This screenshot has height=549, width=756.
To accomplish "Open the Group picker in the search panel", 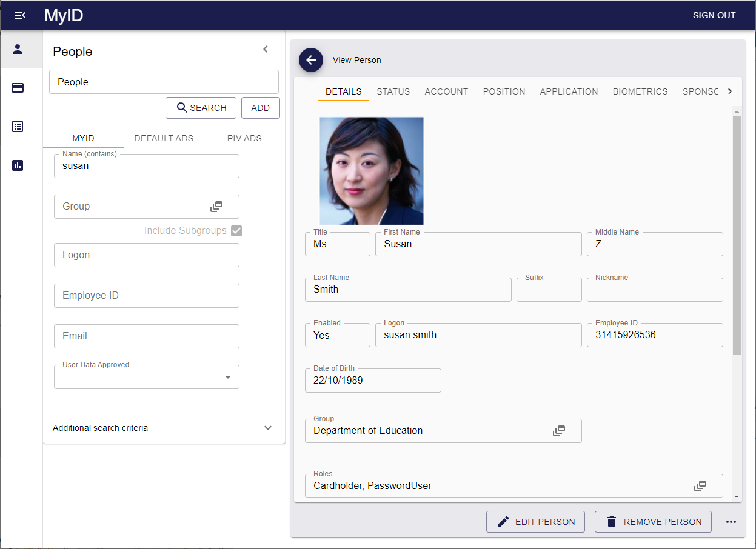I will 216,206.
